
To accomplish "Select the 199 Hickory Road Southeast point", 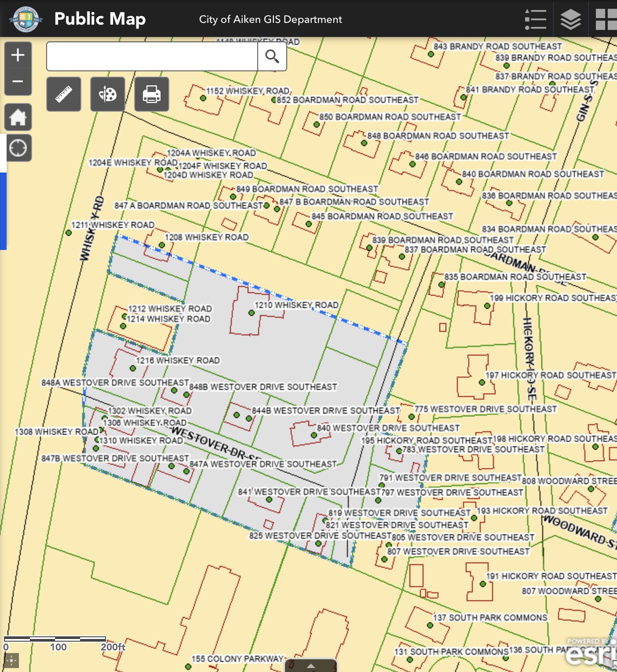I will pyautogui.click(x=487, y=306).
